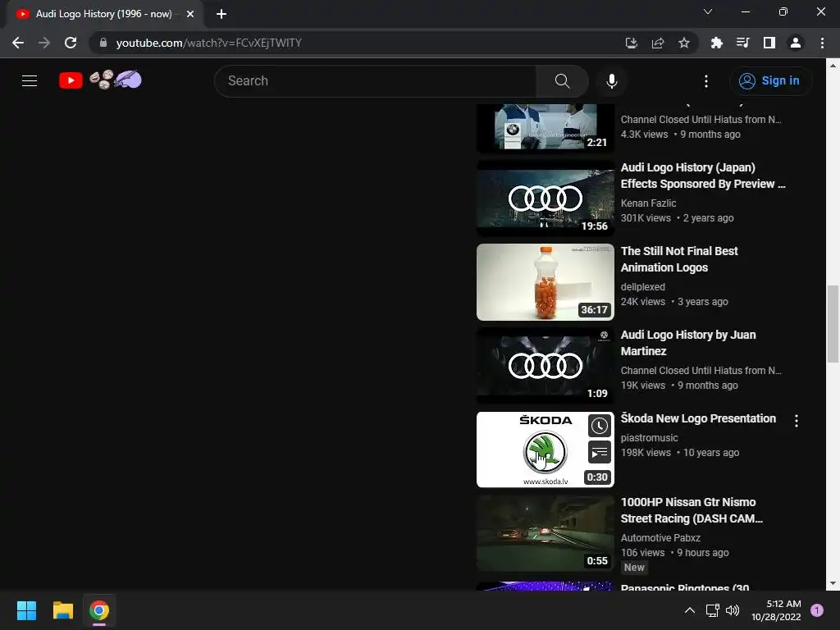Viewport: 840px width, 630px height.
Task: Start voice search with microphone icon
Action: [611, 81]
